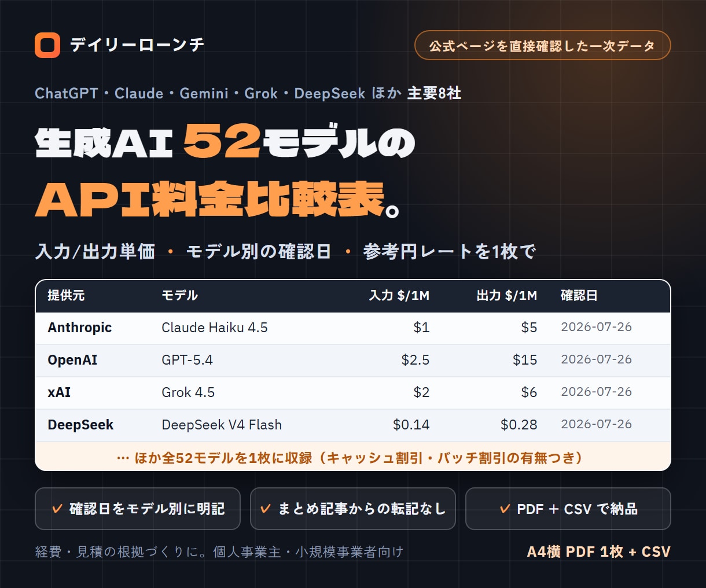
Task: Click the $2.5 input price for GPT-5.4
Action: (x=415, y=360)
